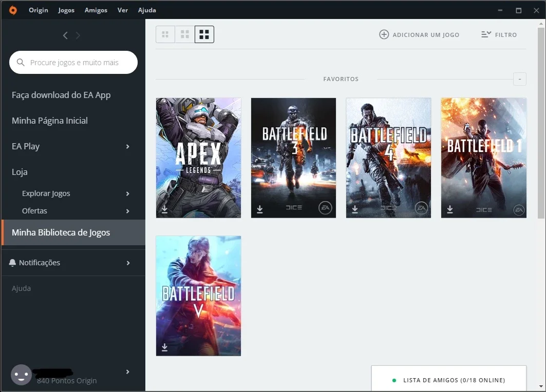Open the Jogos menu

click(x=66, y=10)
